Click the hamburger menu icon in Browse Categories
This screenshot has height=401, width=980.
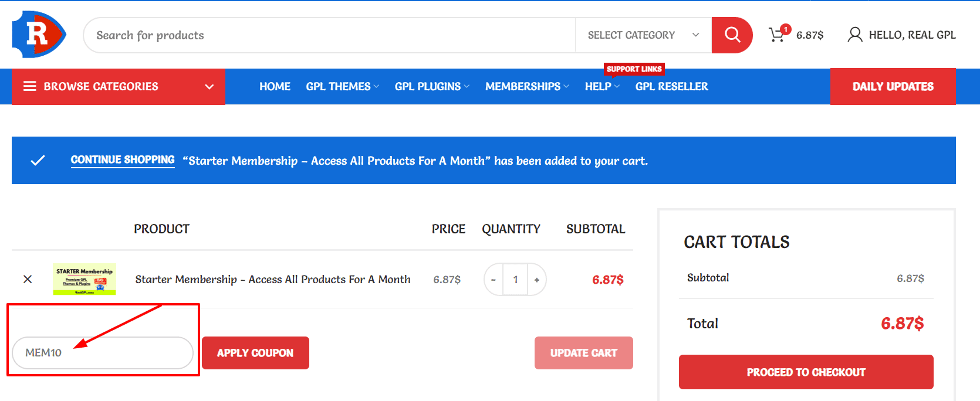click(30, 86)
